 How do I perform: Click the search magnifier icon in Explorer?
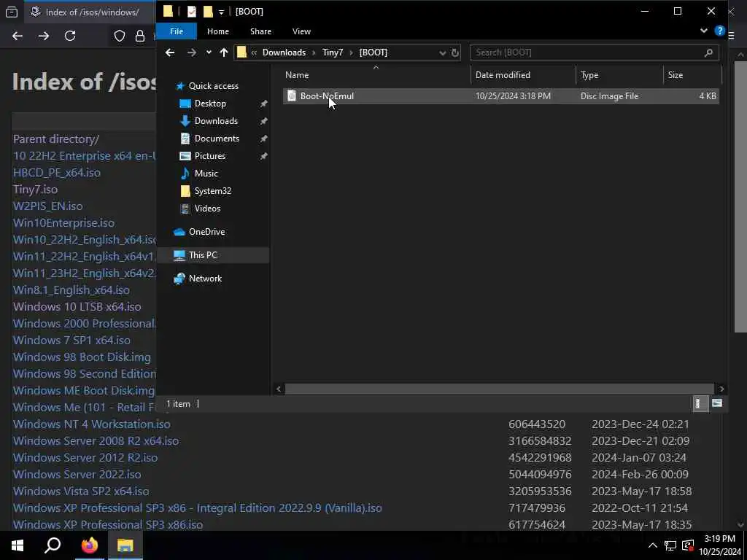[708, 52]
